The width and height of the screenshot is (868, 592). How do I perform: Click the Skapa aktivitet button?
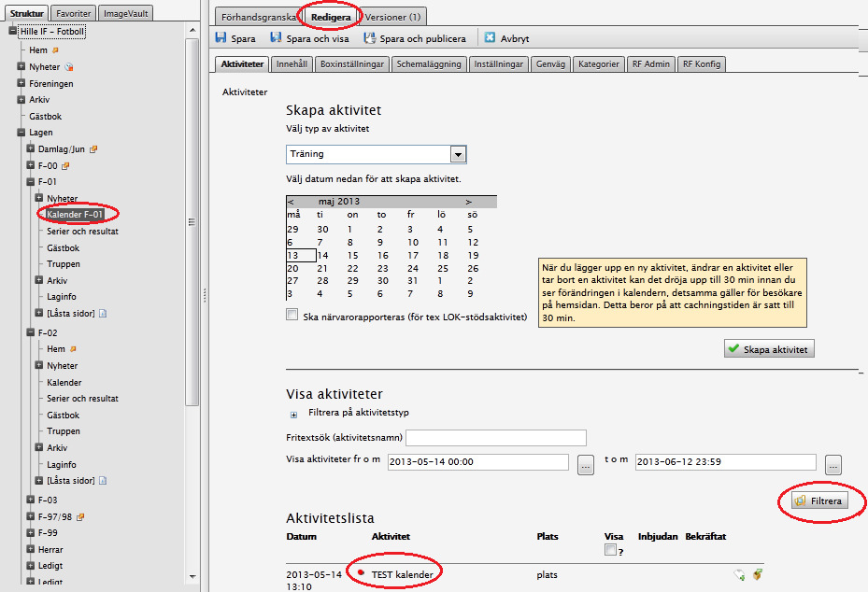click(769, 348)
